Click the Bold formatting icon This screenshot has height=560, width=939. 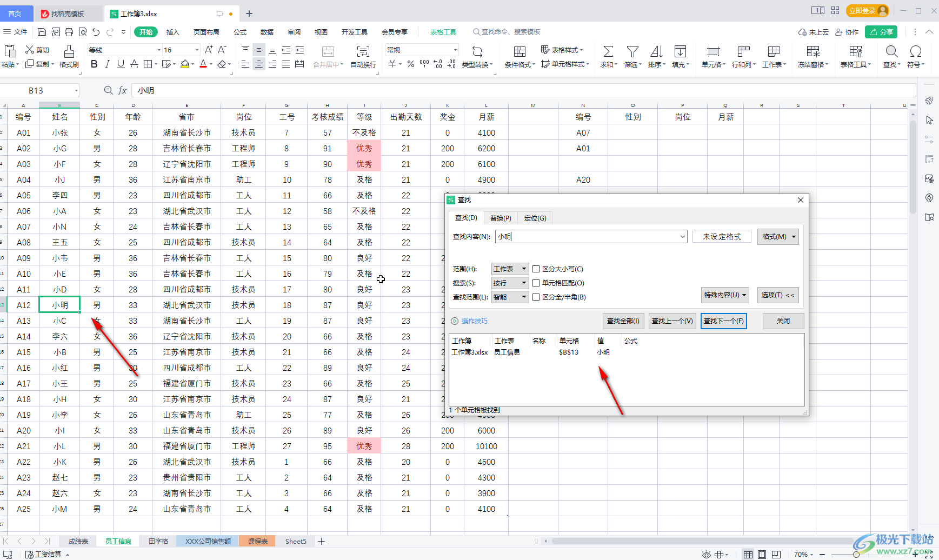click(94, 64)
